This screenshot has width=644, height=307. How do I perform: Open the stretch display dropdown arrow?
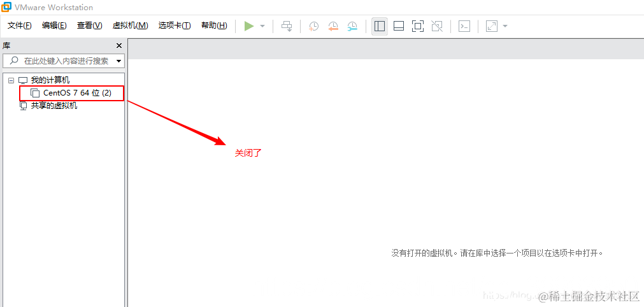(x=505, y=26)
